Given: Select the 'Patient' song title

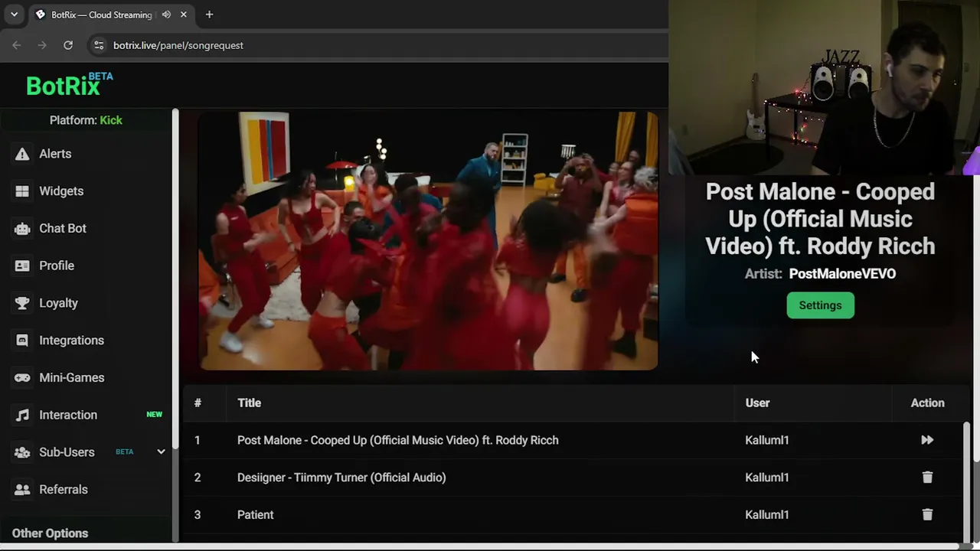Looking at the screenshot, I should coord(255,515).
